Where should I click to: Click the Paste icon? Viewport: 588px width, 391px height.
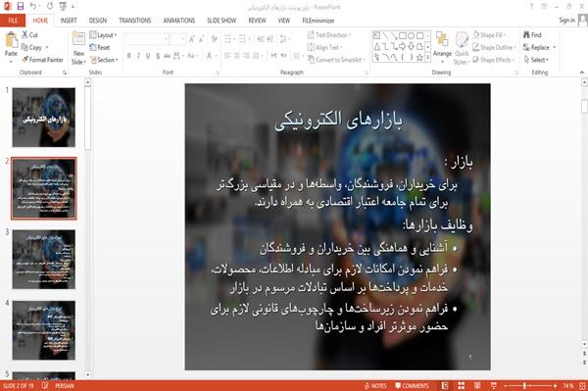[x=11, y=40]
